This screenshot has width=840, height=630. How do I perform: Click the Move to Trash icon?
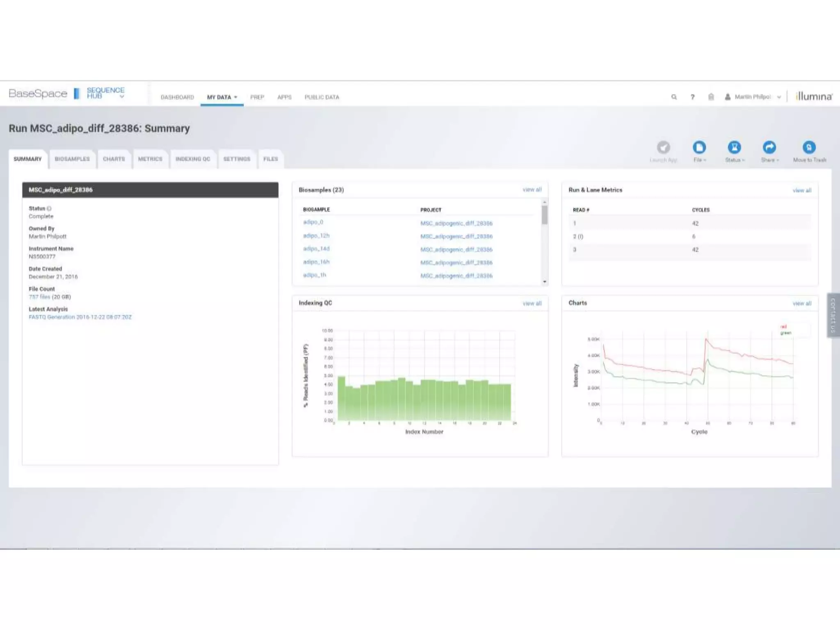pyautogui.click(x=809, y=148)
